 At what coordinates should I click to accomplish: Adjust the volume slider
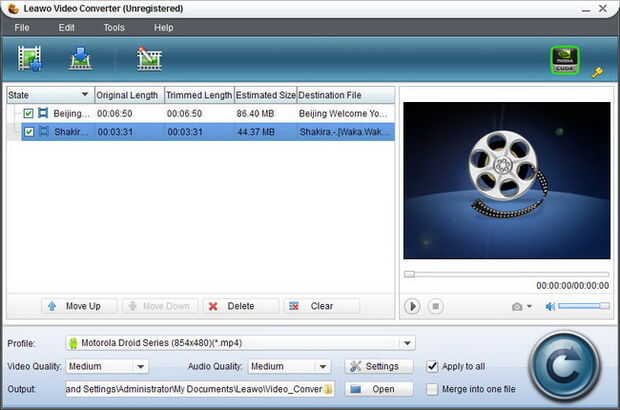(584, 306)
